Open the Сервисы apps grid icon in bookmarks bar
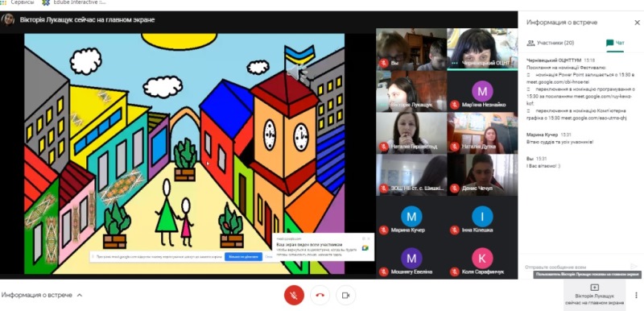The height and width of the screenshot is (311, 644). (3, 3)
